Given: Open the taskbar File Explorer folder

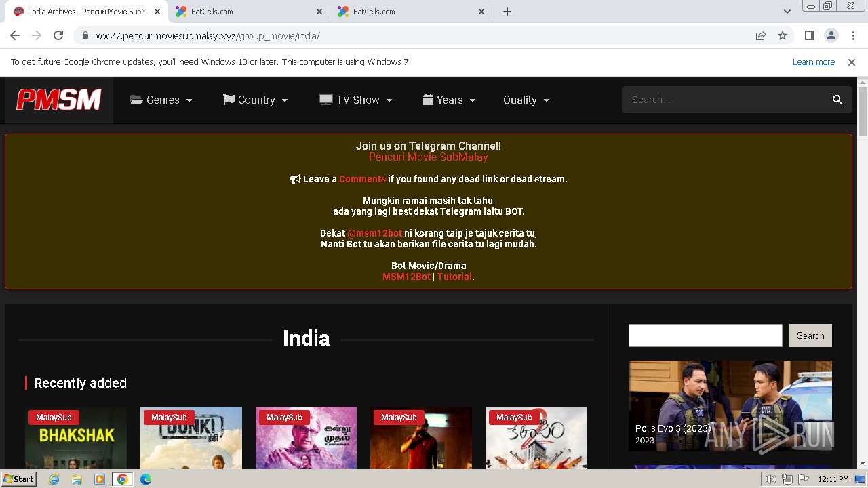Looking at the screenshot, I should tap(77, 479).
